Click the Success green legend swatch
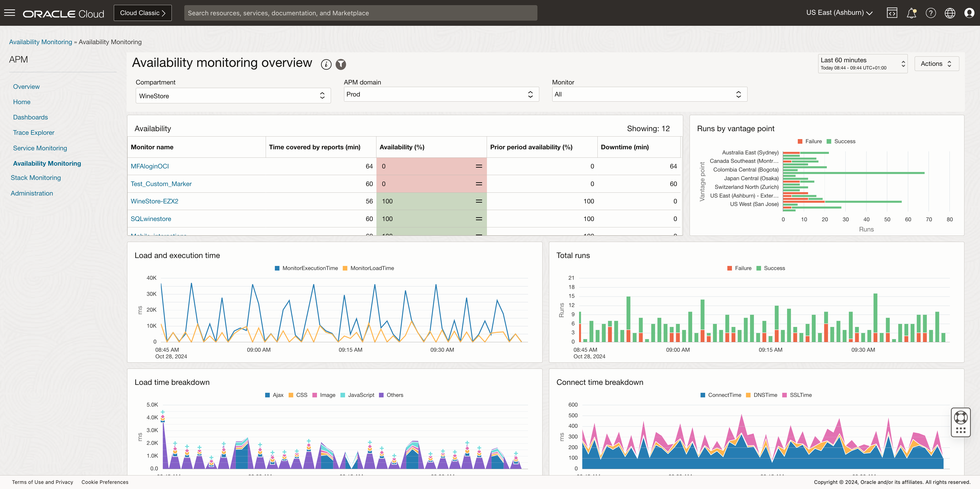980x489 pixels. coord(829,141)
